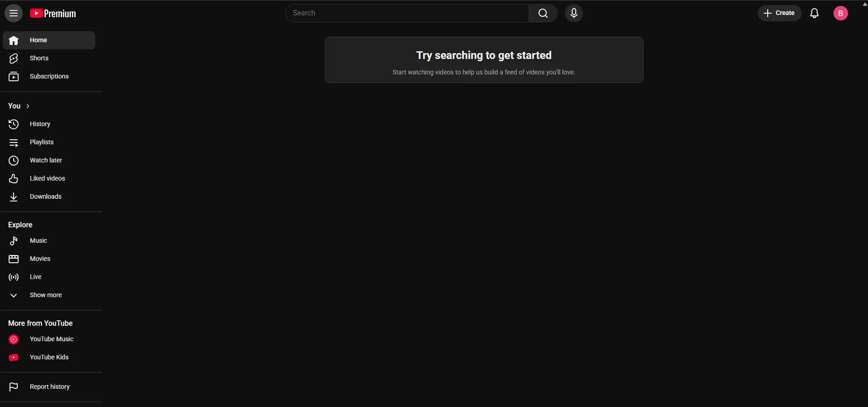Viewport: 868px width, 407px height.
Task: Open the account avatar menu
Action: pos(840,13)
